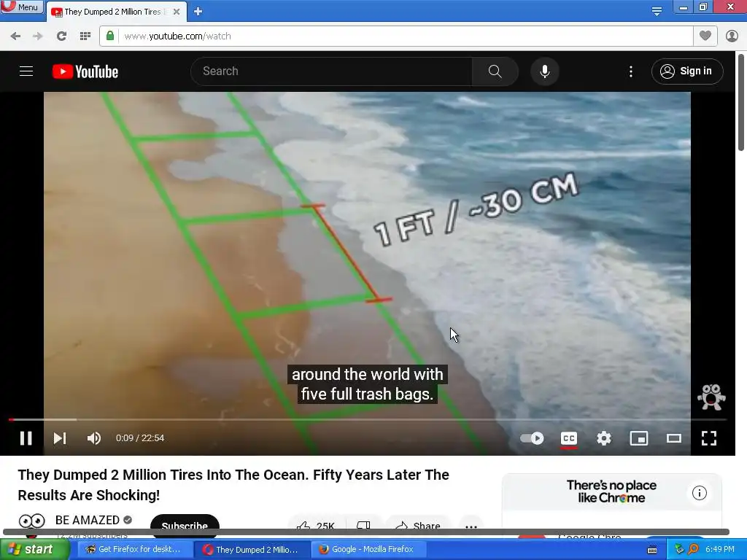747x560 pixels.
Task: Click the 6:49 PM system clock
Action: tap(720, 549)
